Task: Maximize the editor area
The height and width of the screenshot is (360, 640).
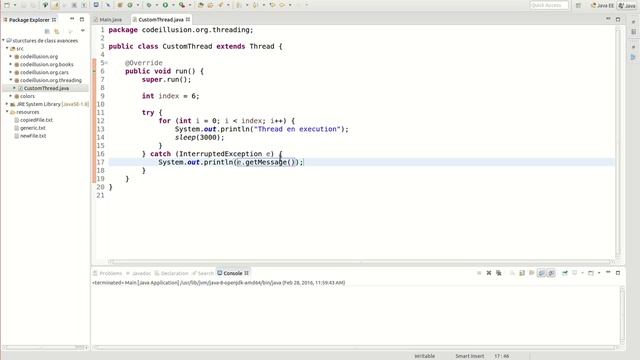Action: coord(618,19)
